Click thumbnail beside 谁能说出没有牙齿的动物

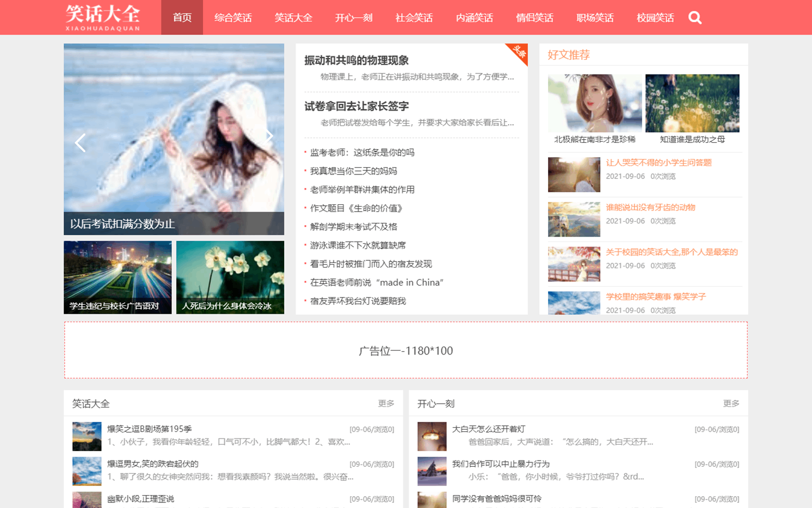point(574,219)
